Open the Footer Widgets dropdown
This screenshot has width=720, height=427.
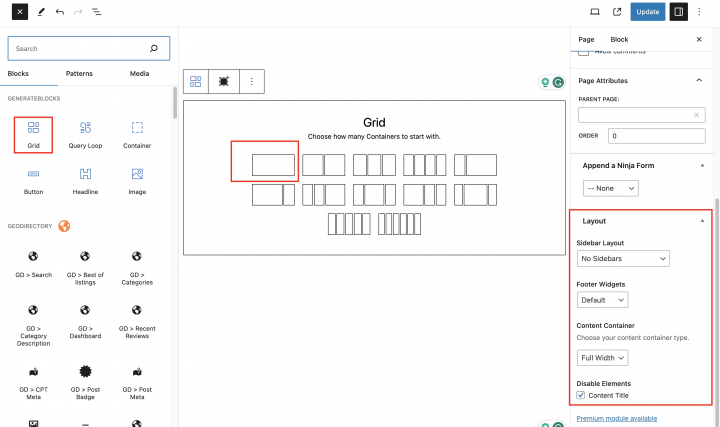pyautogui.click(x=602, y=300)
